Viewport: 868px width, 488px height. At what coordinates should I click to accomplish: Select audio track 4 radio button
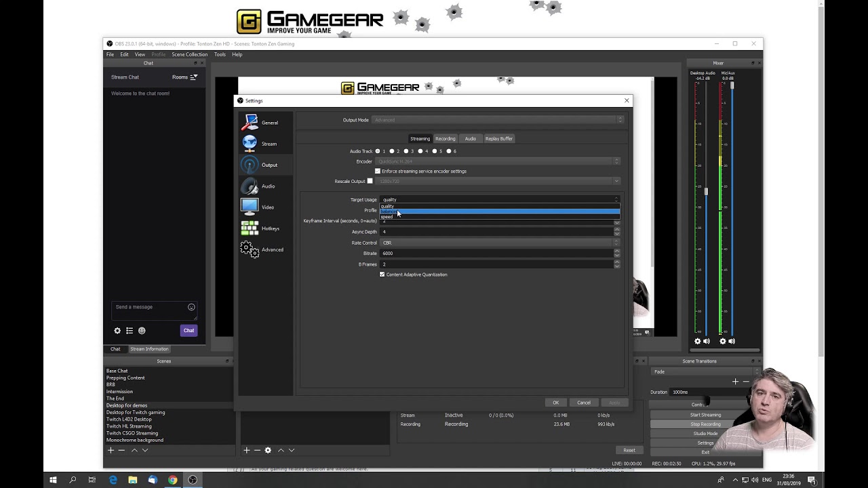pos(420,151)
